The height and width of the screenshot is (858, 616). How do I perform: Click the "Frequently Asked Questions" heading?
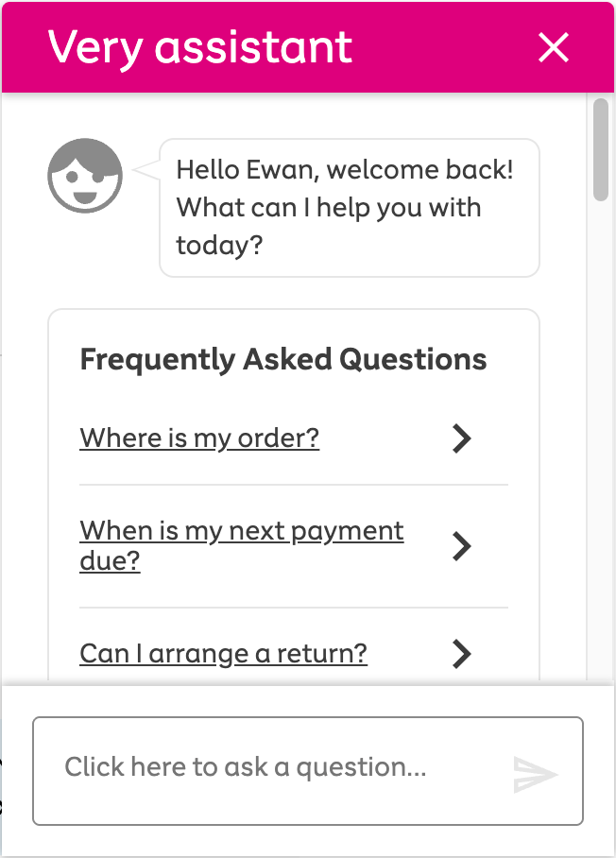coord(283,360)
